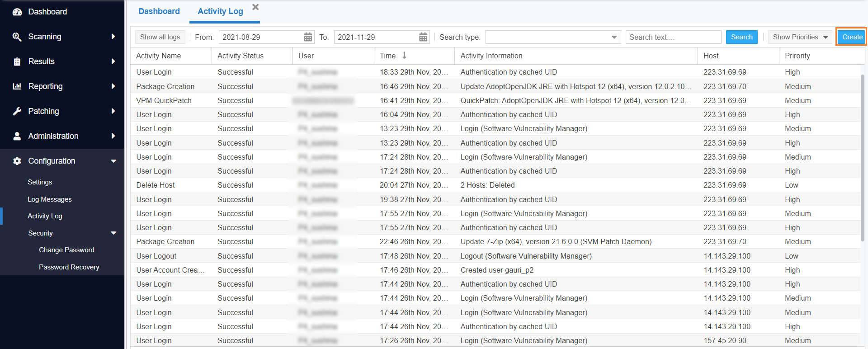Click the Patching wrench icon
The image size is (868, 349).
coord(17,111)
